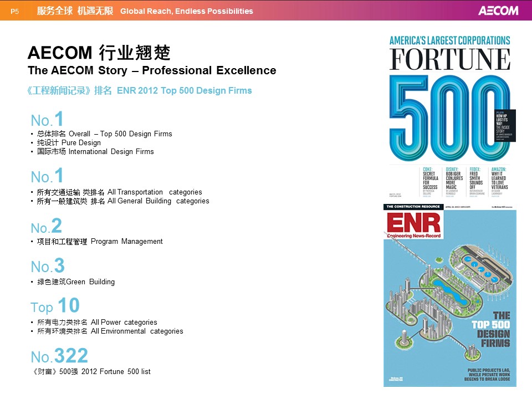Click the 'Pure Design' bullet item
The image size is (532, 399).
point(69,142)
